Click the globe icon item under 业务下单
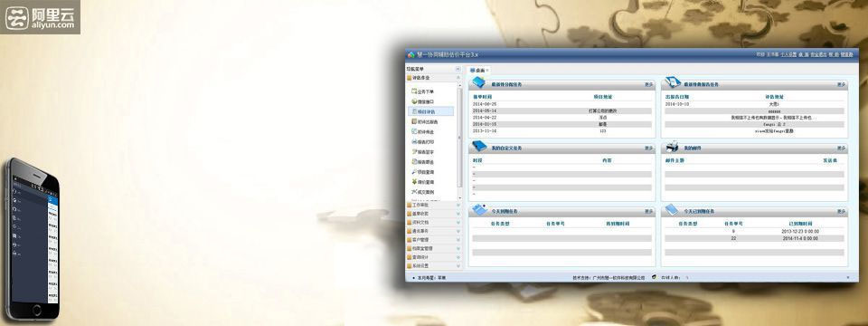 (x=422, y=101)
